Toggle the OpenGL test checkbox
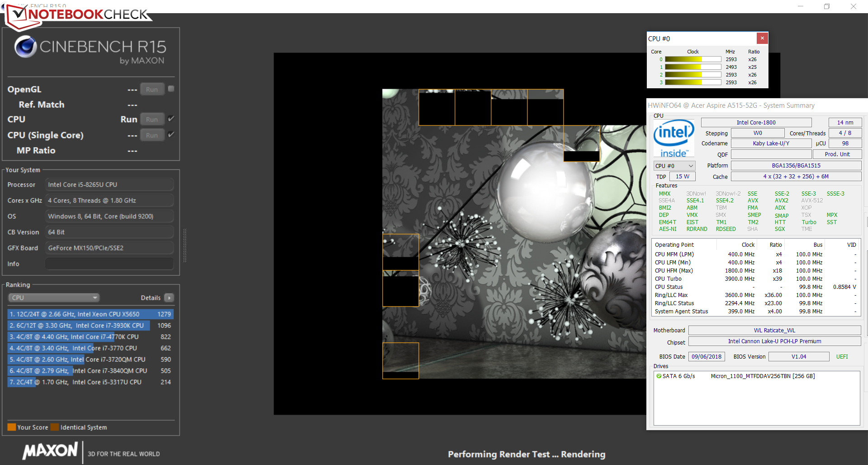The width and height of the screenshot is (868, 465). 171,89
